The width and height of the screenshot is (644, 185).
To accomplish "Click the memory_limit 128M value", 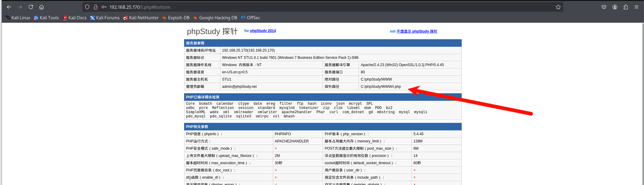I will pyautogui.click(x=418, y=141).
